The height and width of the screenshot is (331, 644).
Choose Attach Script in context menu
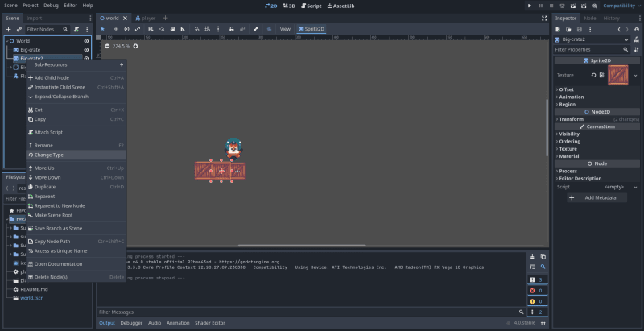(x=76, y=132)
